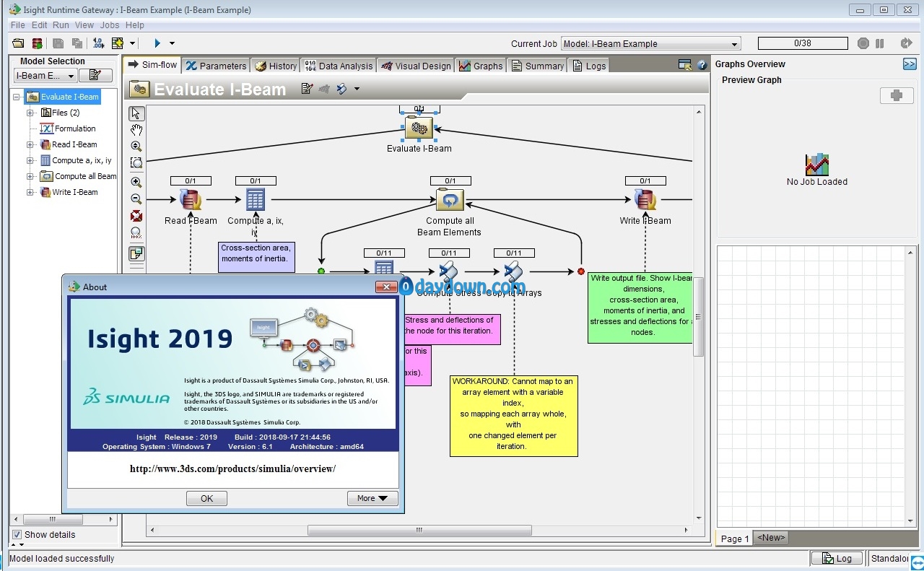This screenshot has height=571, width=924.
Task: Click the Log button in the status bar
Action: pyautogui.click(x=837, y=558)
